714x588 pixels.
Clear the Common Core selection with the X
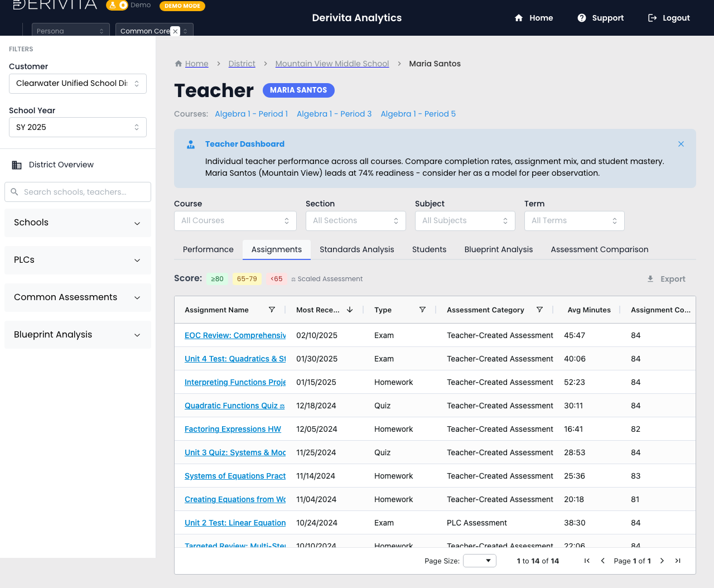click(x=175, y=31)
